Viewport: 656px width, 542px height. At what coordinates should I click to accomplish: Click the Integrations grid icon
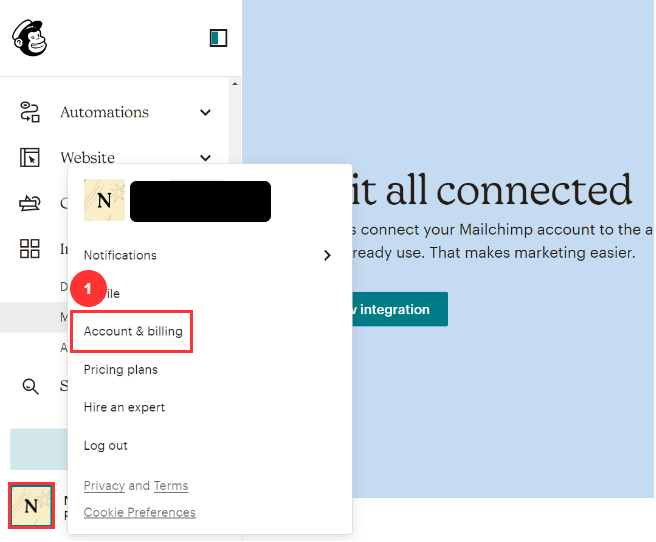point(30,249)
